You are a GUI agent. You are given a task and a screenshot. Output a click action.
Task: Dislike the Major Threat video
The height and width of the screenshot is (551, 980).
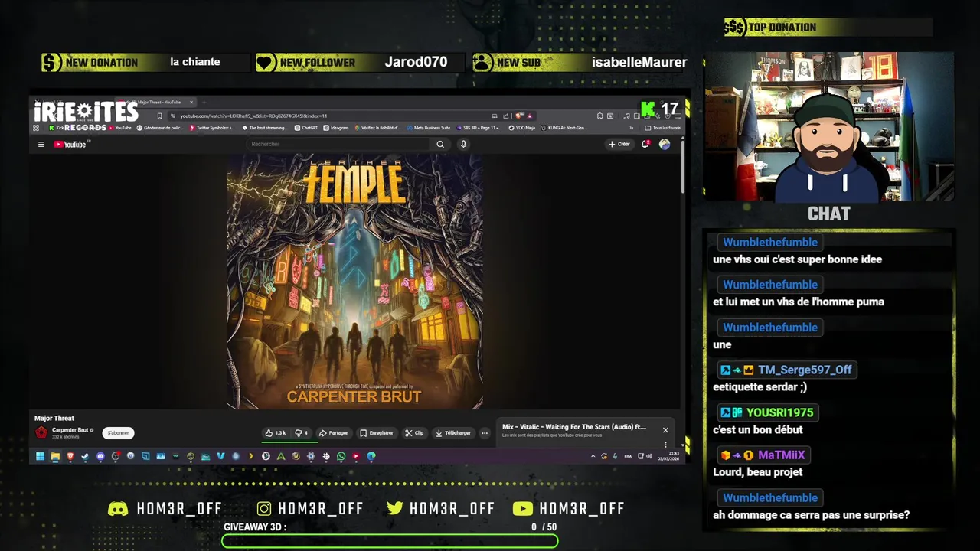[301, 433]
